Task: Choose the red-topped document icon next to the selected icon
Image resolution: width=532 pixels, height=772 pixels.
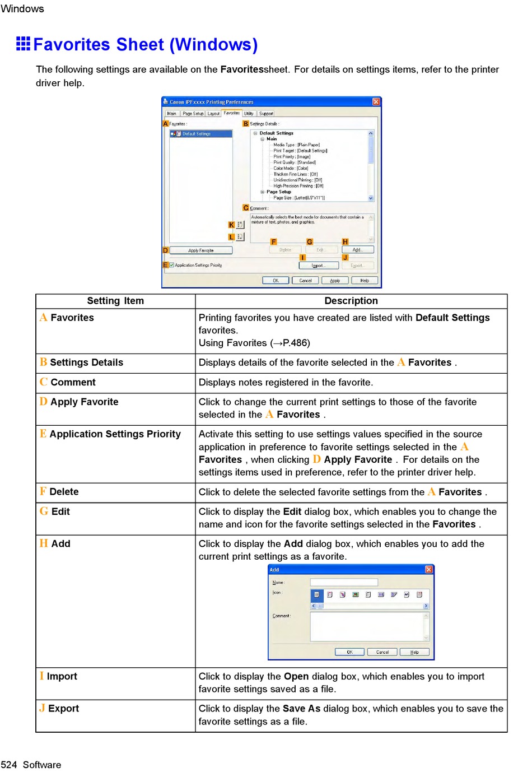Action: point(330,595)
